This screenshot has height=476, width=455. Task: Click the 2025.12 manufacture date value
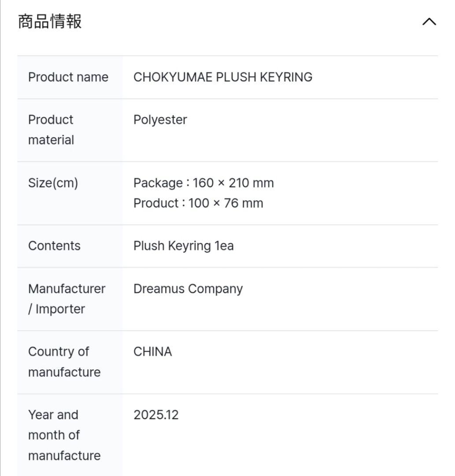(156, 415)
